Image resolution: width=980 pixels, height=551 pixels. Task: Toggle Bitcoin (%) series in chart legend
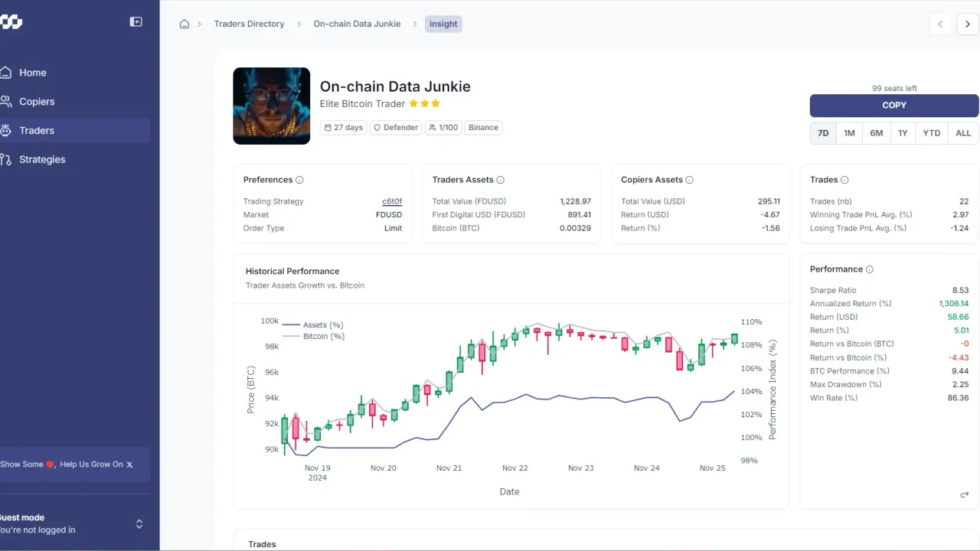click(x=314, y=336)
